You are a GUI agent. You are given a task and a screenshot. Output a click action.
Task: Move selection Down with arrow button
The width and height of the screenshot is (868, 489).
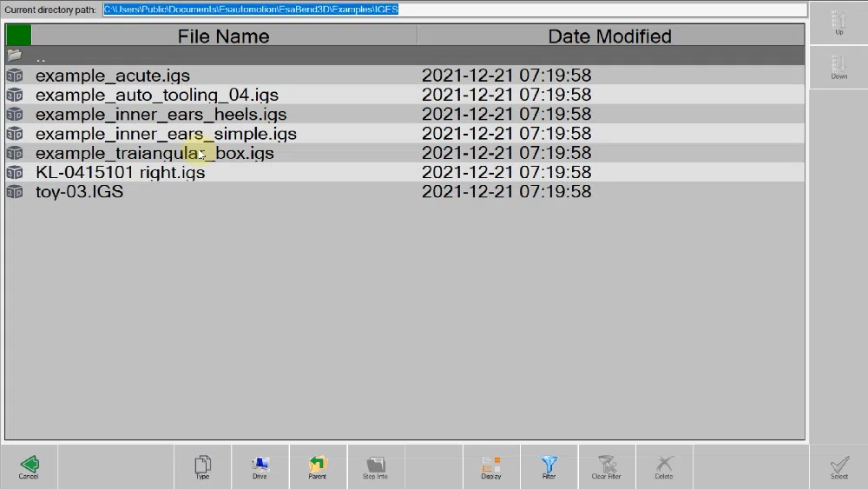(x=839, y=68)
